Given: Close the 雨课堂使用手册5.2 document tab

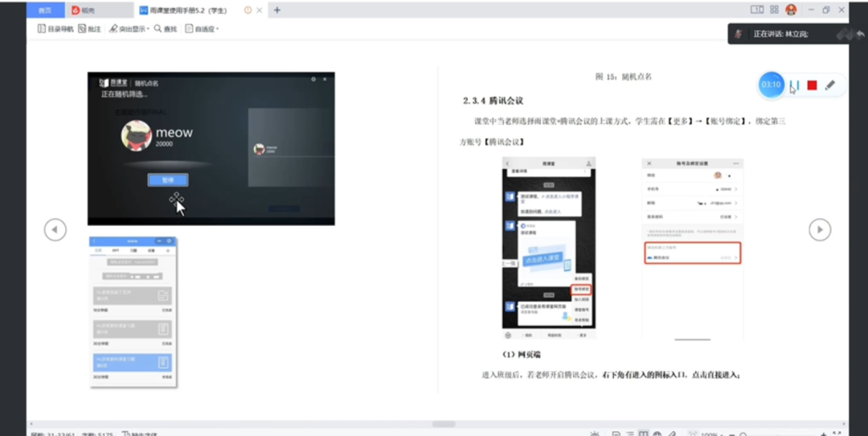Looking at the screenshot, I should [x=260, y=10].
